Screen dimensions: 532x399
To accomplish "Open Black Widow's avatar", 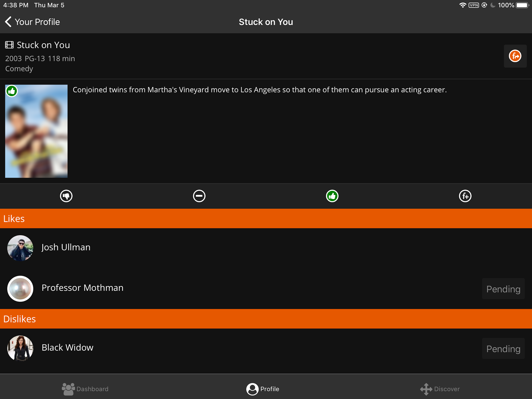I will pyautogui.click(x=20, y=348).
